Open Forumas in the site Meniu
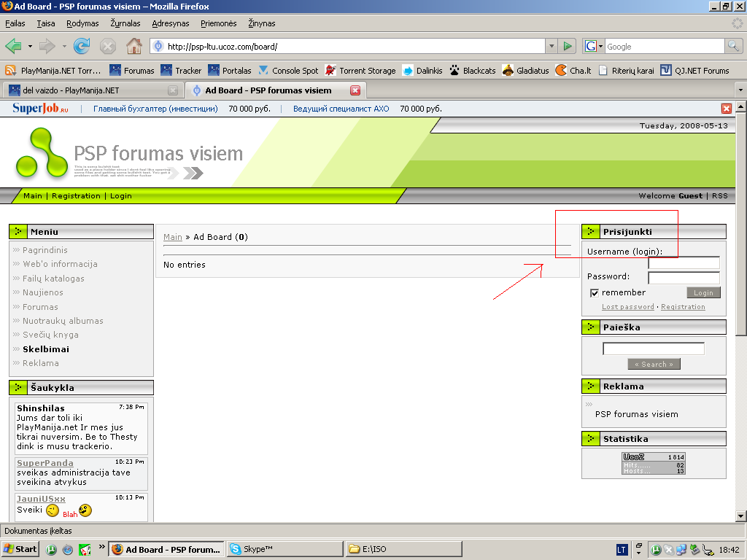The height and width of the screenshot is (560, 747). [41, 307]
